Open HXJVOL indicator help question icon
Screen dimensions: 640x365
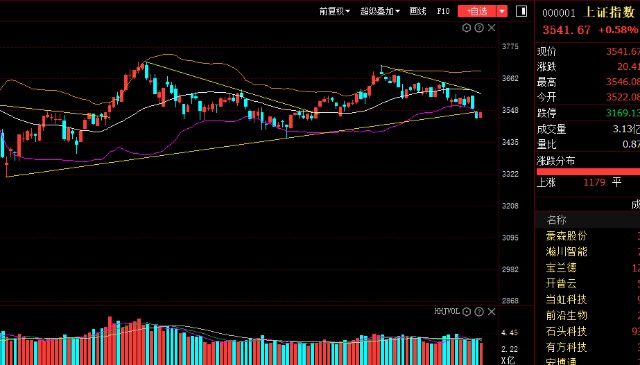[x=479, y=312]
